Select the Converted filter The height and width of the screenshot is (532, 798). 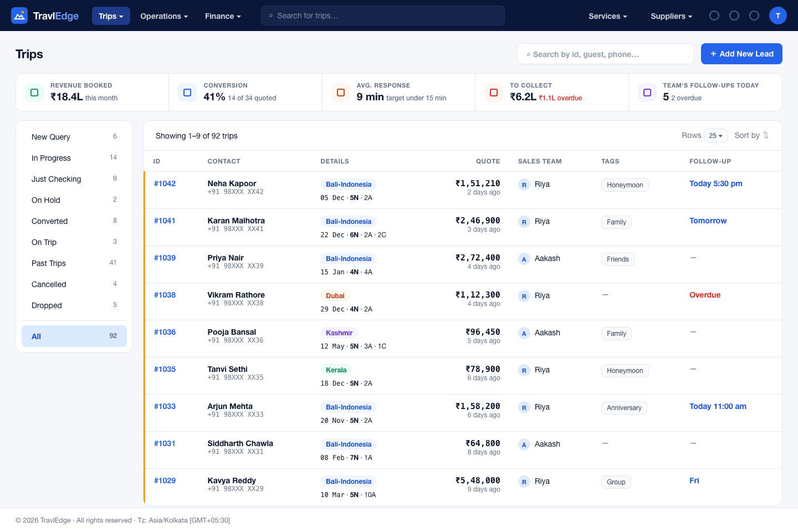74,221
